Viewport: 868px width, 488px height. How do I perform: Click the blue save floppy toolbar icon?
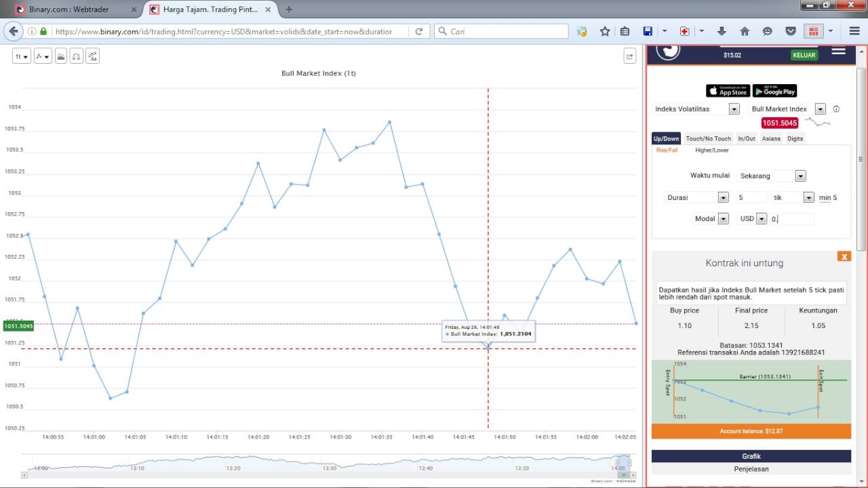pos(648,31)
